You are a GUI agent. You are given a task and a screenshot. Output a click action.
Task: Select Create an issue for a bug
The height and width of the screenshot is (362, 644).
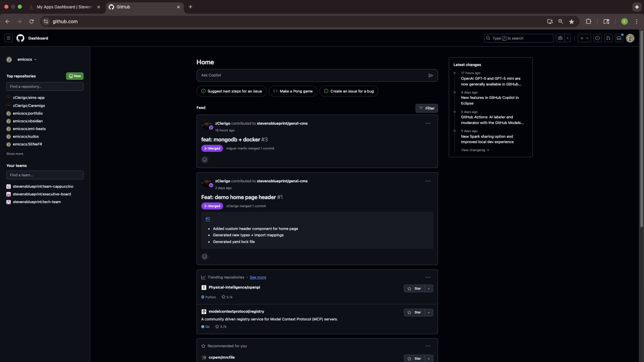[x=349, y=91]
